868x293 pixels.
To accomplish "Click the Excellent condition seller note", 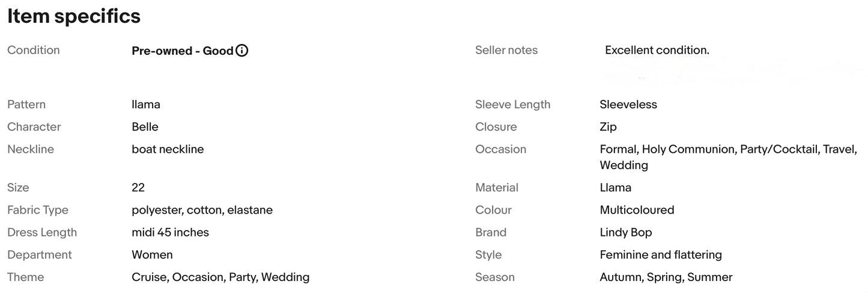I will click(x=657, y=50).
